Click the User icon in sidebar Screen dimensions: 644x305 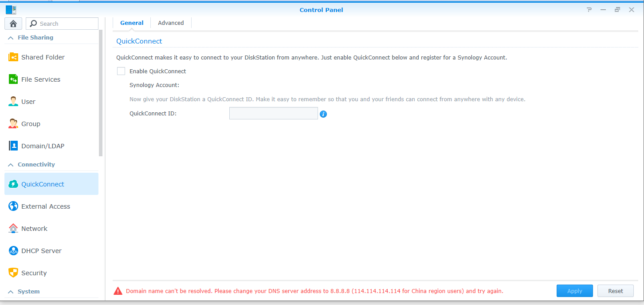pyautogui.click(x=13, y=102)
